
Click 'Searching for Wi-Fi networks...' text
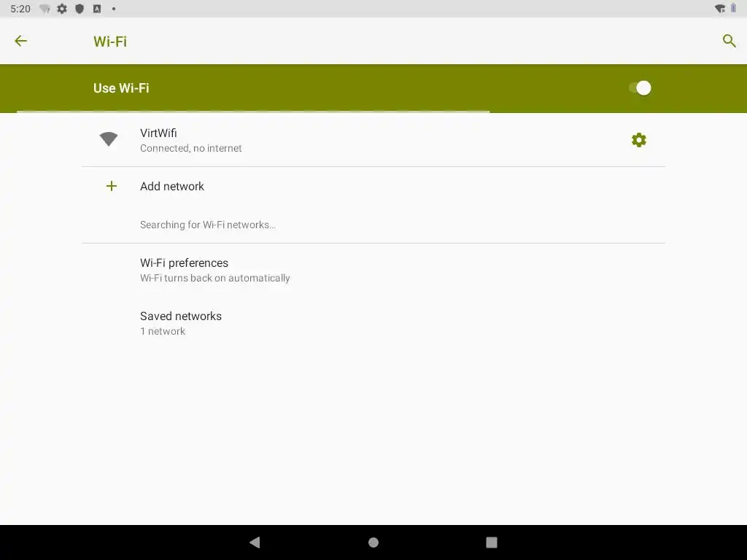tap(208, 225)
